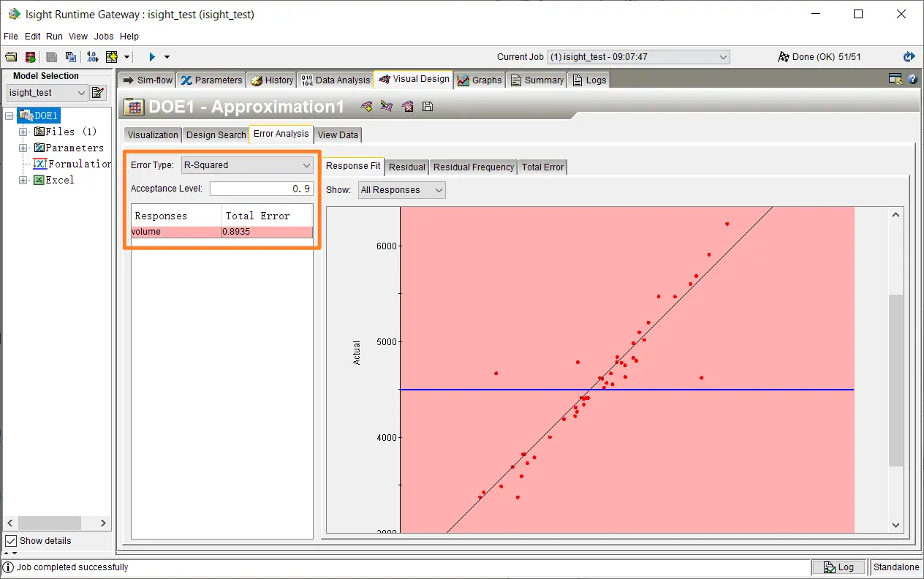Click the Log button in status bar

pos(838,567)
